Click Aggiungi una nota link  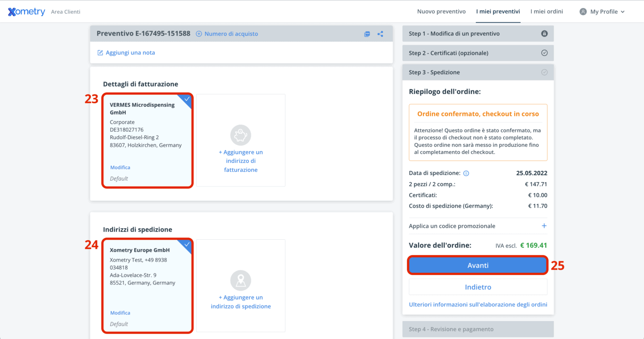coord(130,53)
